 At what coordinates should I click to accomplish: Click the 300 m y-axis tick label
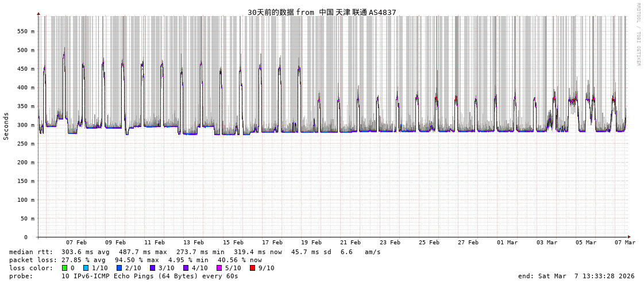coord(25,125)
